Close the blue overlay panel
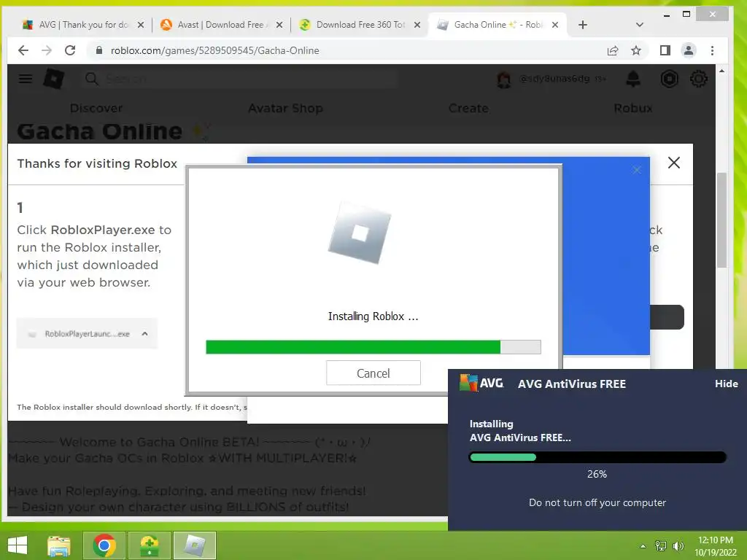747x560 pixels. pos(637,170)
